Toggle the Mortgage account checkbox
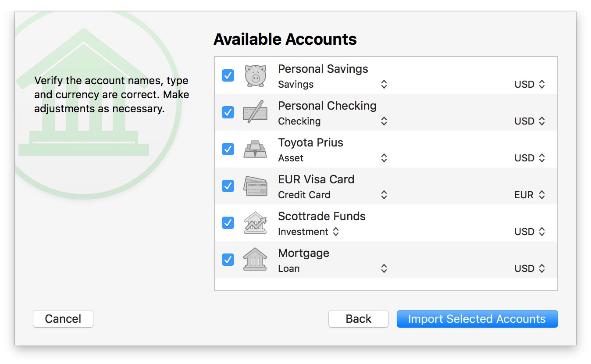The height and width of the screenshot is (364, 591). 228,260
